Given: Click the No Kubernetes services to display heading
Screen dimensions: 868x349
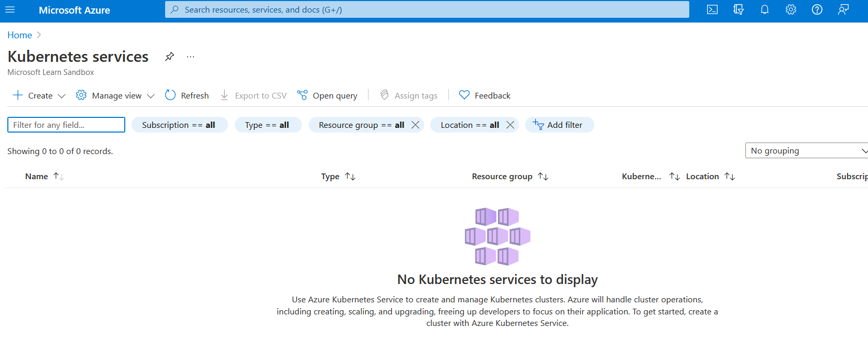Looking at the screenshot, I should point(497,279).
